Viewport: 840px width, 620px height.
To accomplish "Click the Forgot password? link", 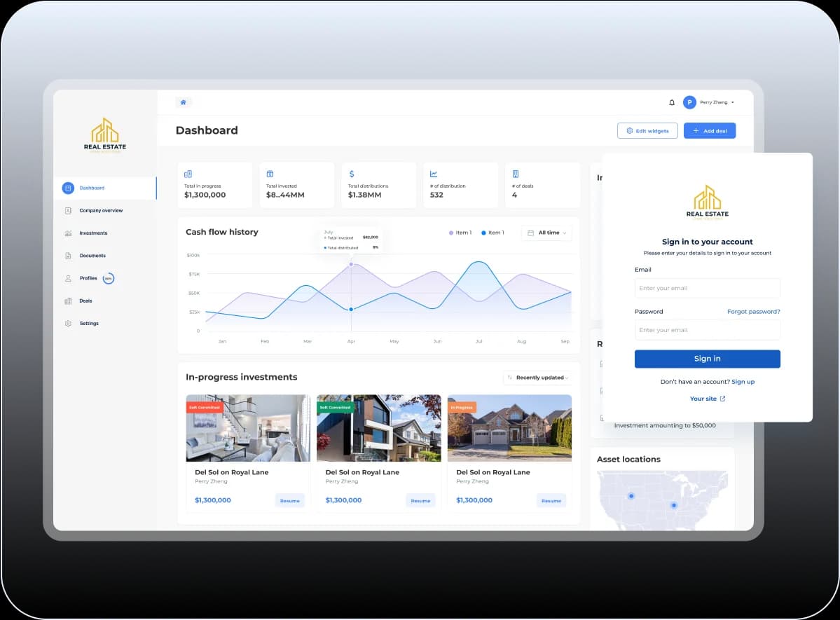I will (753, 312).
